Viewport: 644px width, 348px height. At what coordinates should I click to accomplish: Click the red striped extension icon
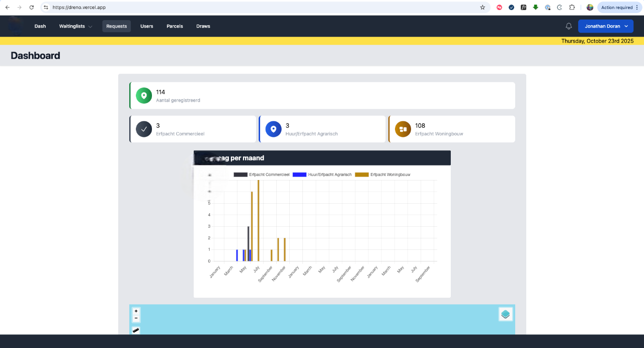point(499,8)
